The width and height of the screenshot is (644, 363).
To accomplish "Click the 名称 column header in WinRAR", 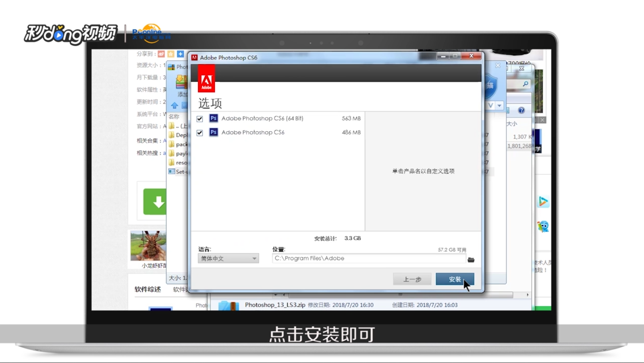I will 174,117.
